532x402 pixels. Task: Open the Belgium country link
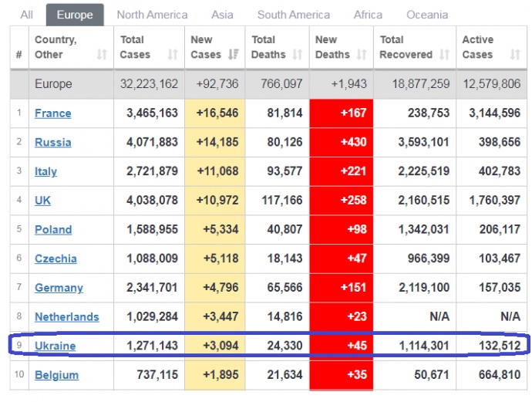coord(56,375)
